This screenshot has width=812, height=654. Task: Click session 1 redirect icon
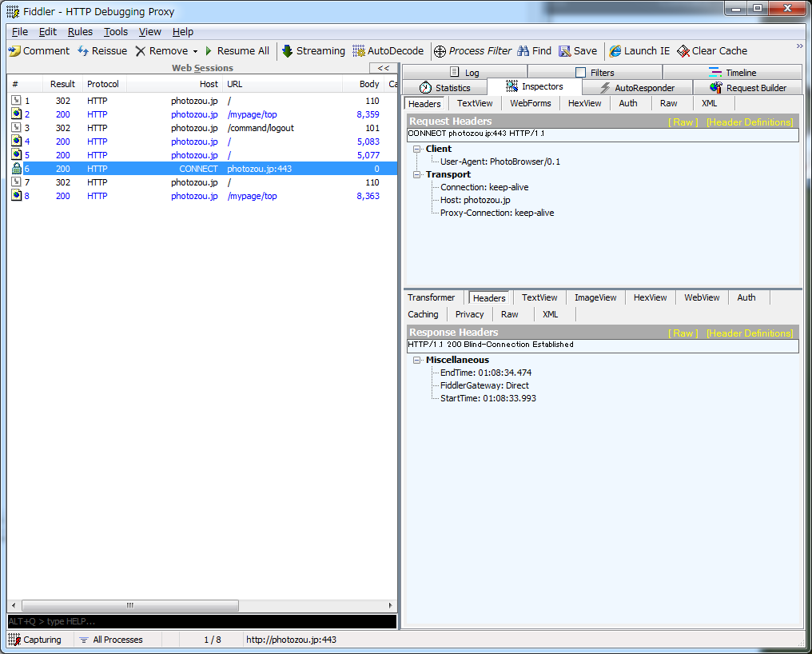[16, 101]
